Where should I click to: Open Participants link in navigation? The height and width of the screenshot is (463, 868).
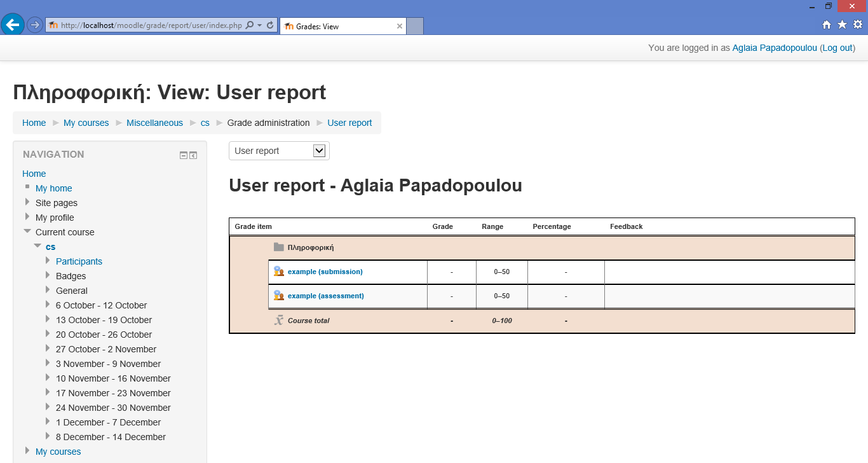[x=79, y=261]
